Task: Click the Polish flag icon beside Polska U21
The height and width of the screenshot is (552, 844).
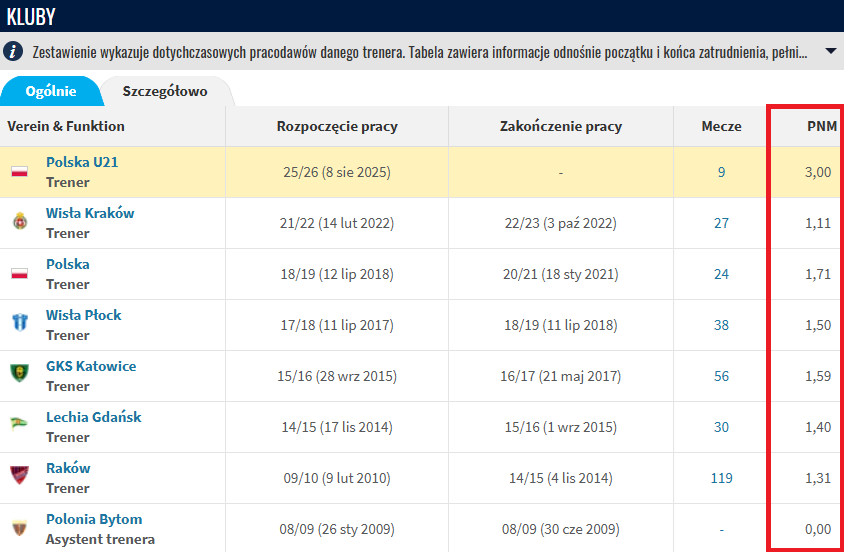Action: click(x=20, y=172)
